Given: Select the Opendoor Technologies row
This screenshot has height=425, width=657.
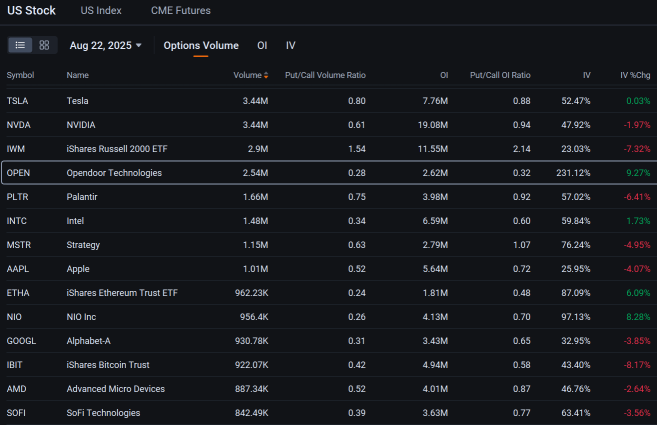Looking at the screenshot, I should pyautogui.click(x=114, y=173).
